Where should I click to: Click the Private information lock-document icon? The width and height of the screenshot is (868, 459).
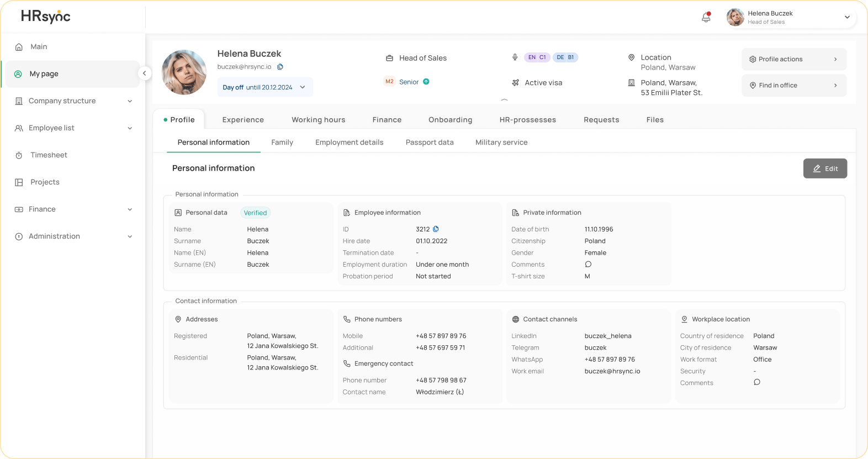(516, 213)
